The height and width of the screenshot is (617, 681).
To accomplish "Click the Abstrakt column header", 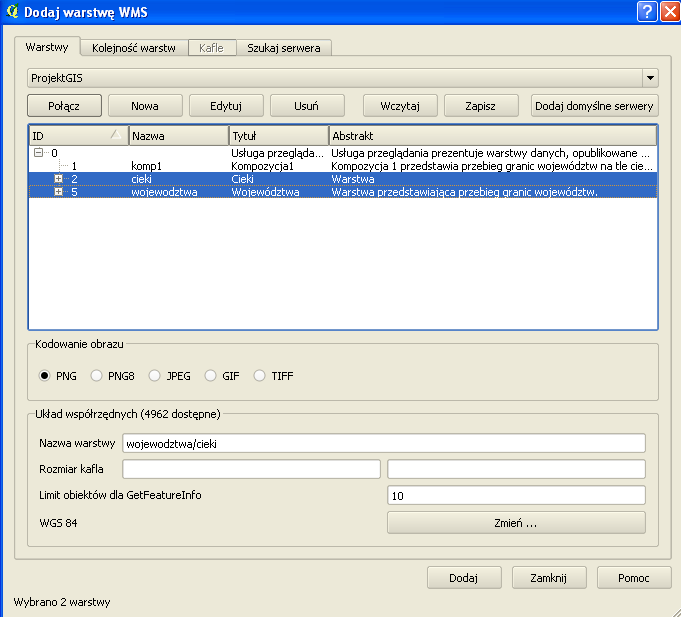I will (x=493, y=136).
